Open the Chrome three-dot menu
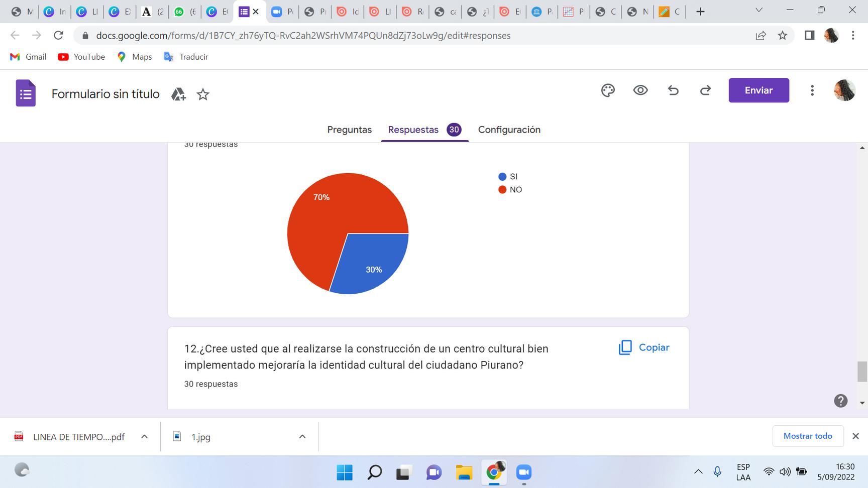Screen dimensions: 868x488 coord(853,35)
